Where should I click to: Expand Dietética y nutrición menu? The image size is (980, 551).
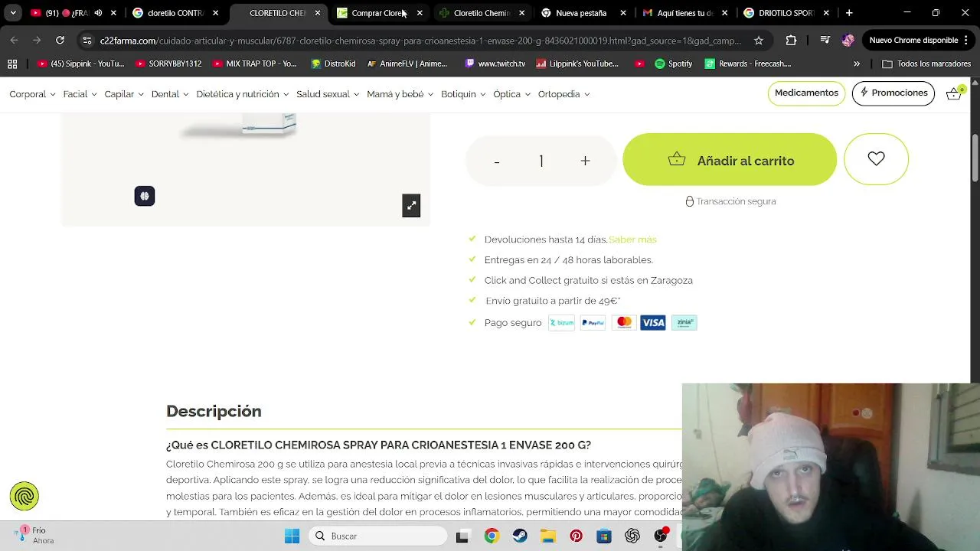coord(243,94)
